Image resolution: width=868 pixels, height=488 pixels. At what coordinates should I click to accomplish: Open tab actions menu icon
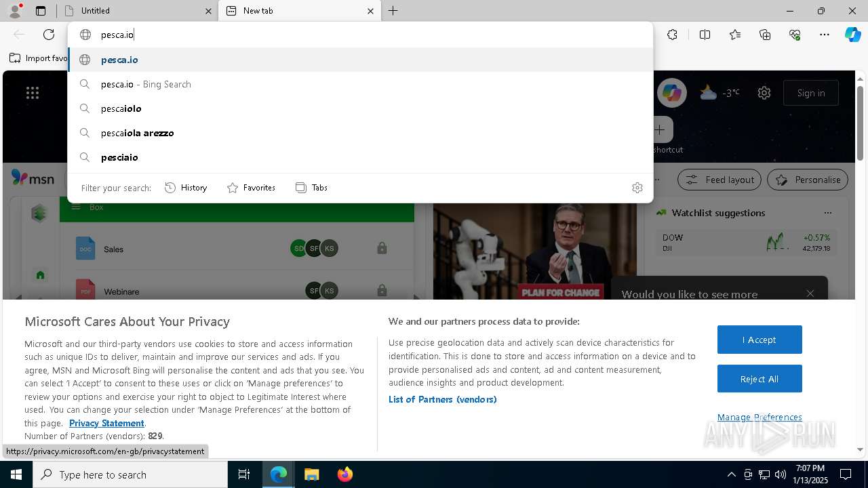41,11
